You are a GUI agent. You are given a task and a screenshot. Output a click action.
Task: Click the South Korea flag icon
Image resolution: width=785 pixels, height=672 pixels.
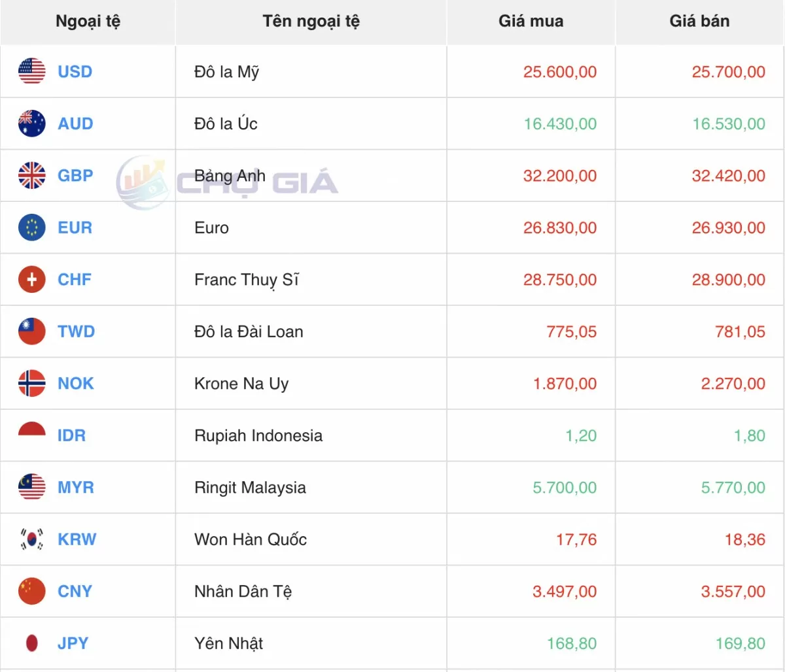coord(31,539)
